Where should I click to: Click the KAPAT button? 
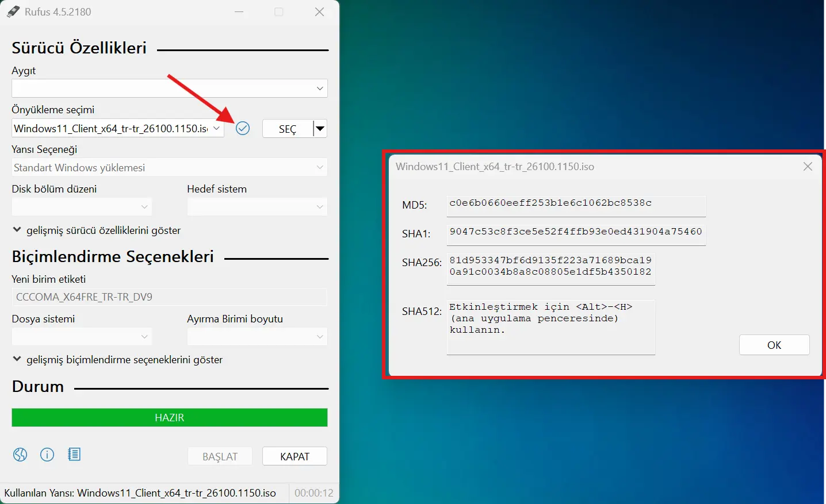(295, 456)
